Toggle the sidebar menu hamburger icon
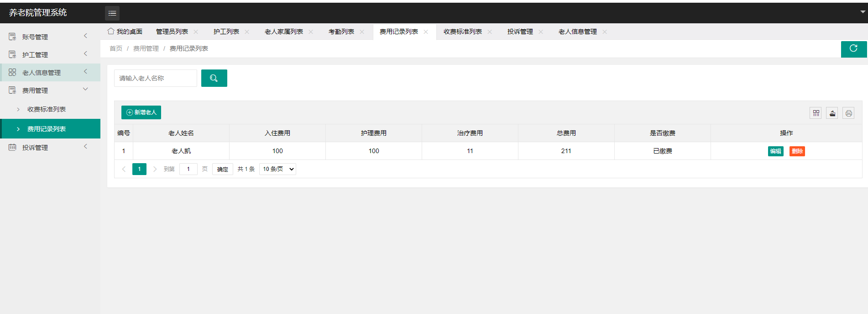Viewport: 868px width, 314px height. pyautogui.click(x=112, y=13)
